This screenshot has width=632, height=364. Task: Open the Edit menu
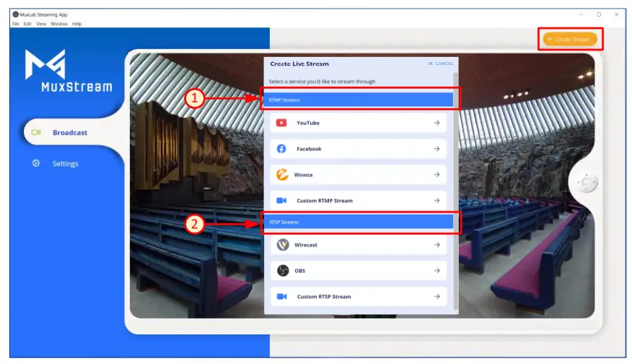27,24
